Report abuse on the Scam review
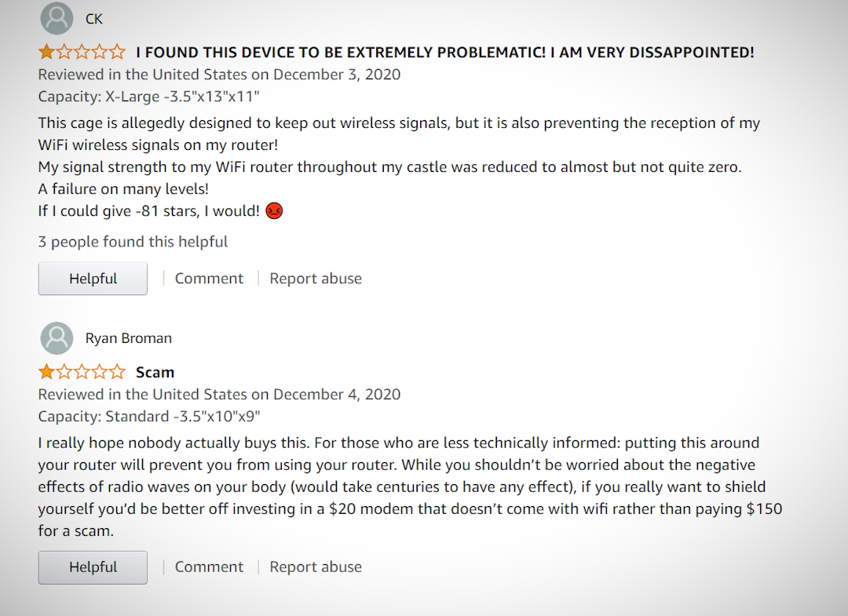 pyautogui.click(x=316, y=567)
